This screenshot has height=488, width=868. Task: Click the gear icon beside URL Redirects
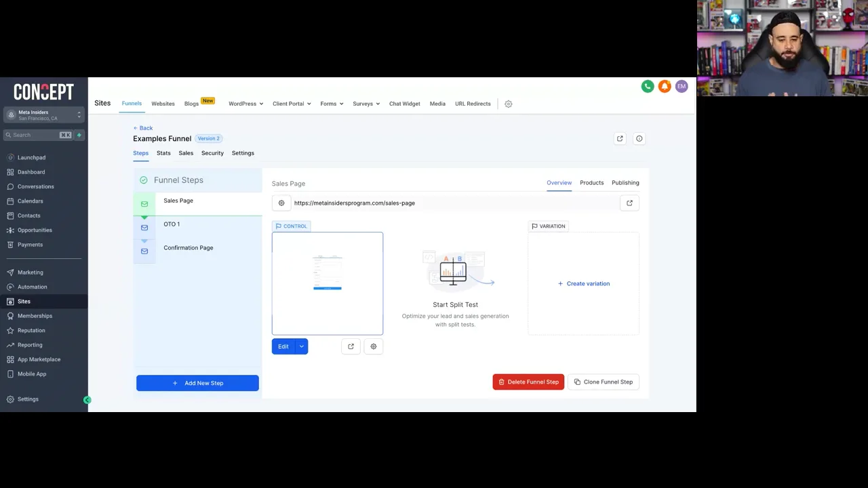coord(509,104)
